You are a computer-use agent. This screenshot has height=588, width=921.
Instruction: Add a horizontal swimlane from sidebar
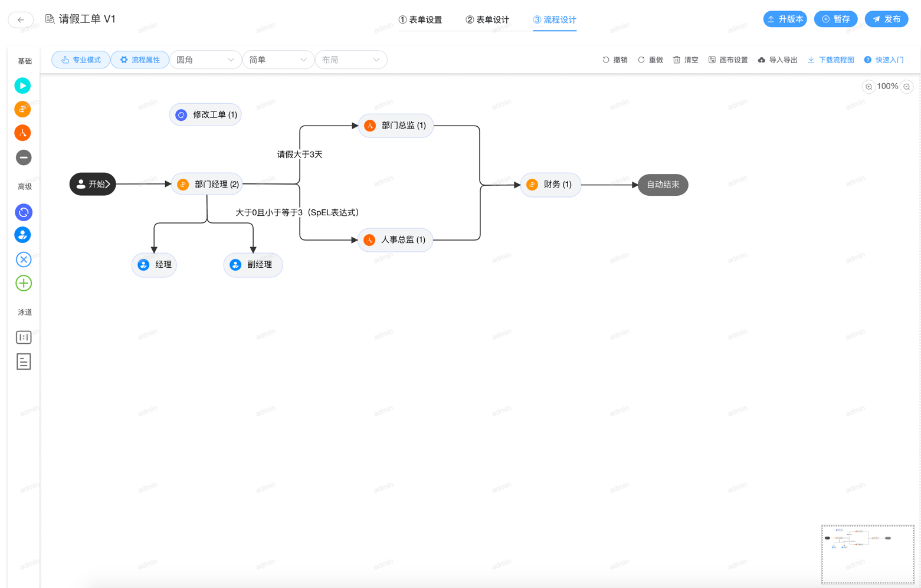coord(23,362)
